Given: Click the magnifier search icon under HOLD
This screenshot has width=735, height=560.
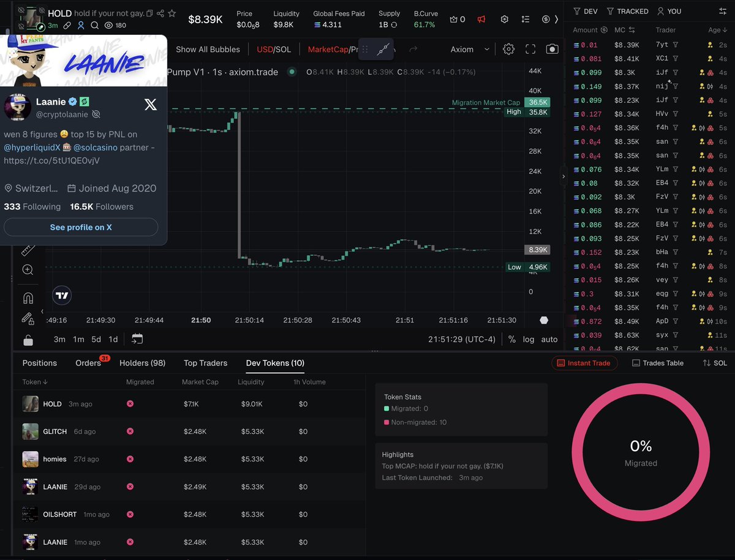Looking at the screenshot, I should tap(94, 26).
